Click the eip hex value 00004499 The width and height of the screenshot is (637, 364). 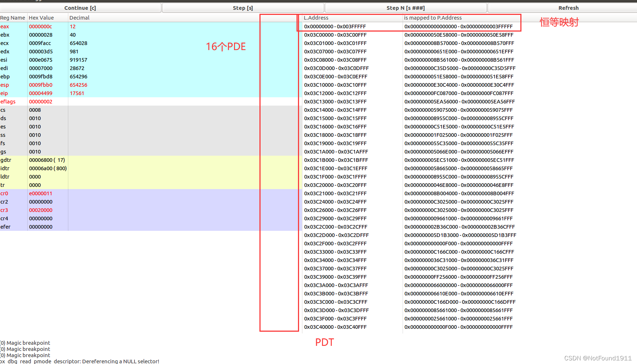(x=41, y=93)
